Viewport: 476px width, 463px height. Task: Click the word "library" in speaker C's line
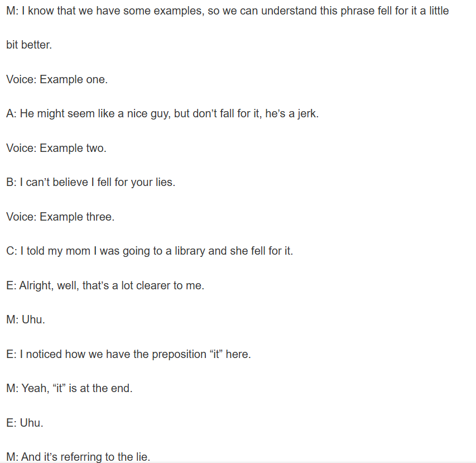point(189,251)
